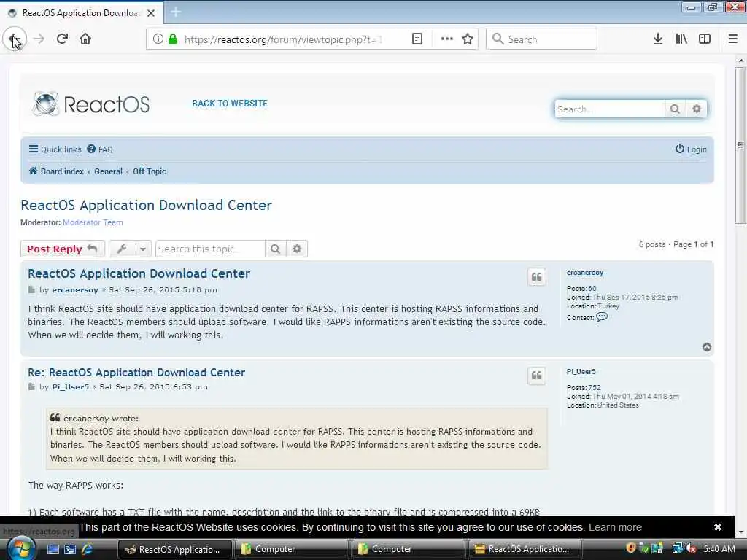This screenshot has height=560, width=747.
Task: Click the green padlock security icon
Action: click(x=173, y=39)
